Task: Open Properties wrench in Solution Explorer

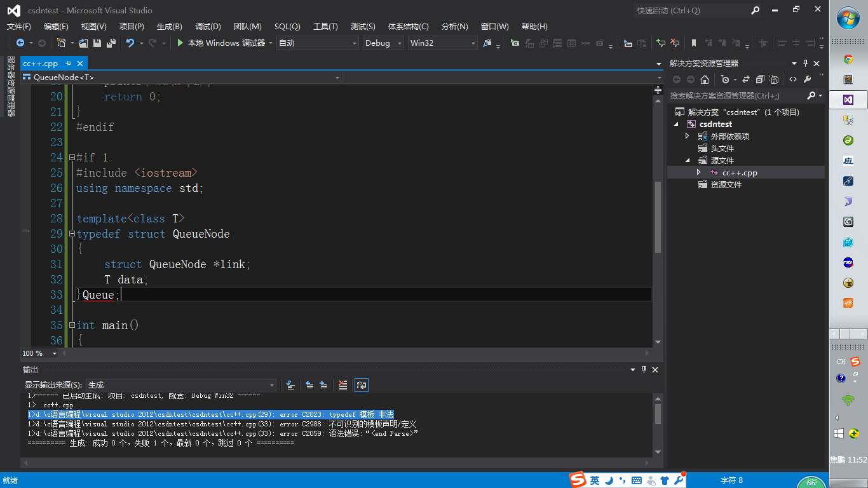Action: click(x=808, y=79)
